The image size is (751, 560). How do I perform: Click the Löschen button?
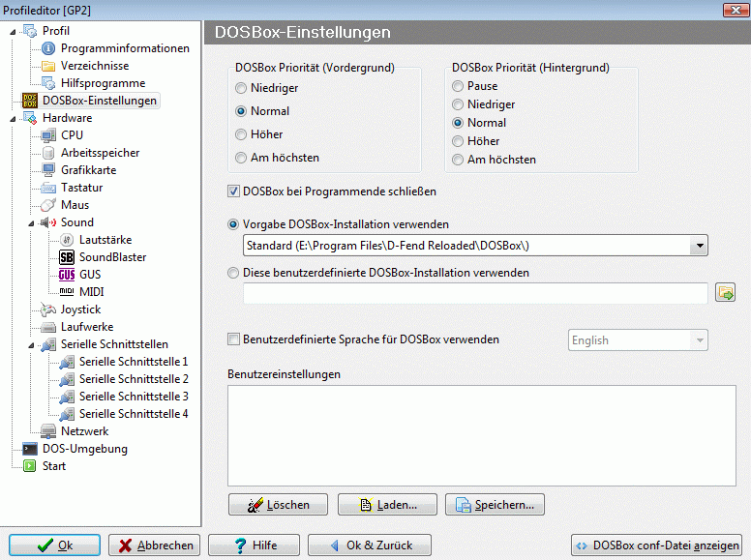(279, 505)
